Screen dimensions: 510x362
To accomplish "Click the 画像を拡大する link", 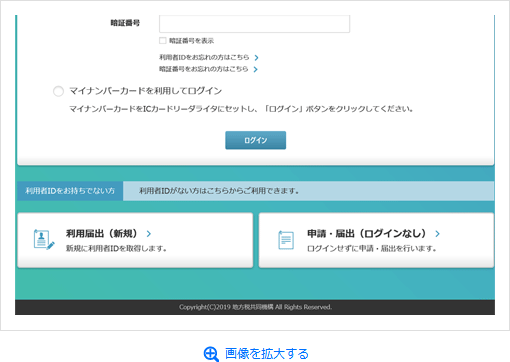I will click(x=267, y=354).
